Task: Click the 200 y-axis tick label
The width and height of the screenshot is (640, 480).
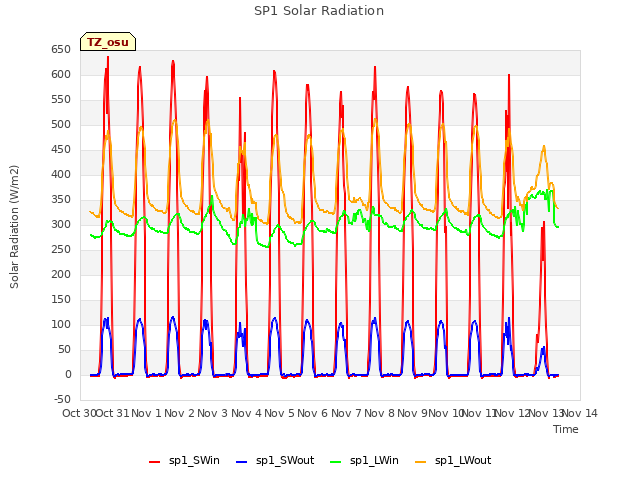Action: [x=61, y=274]
